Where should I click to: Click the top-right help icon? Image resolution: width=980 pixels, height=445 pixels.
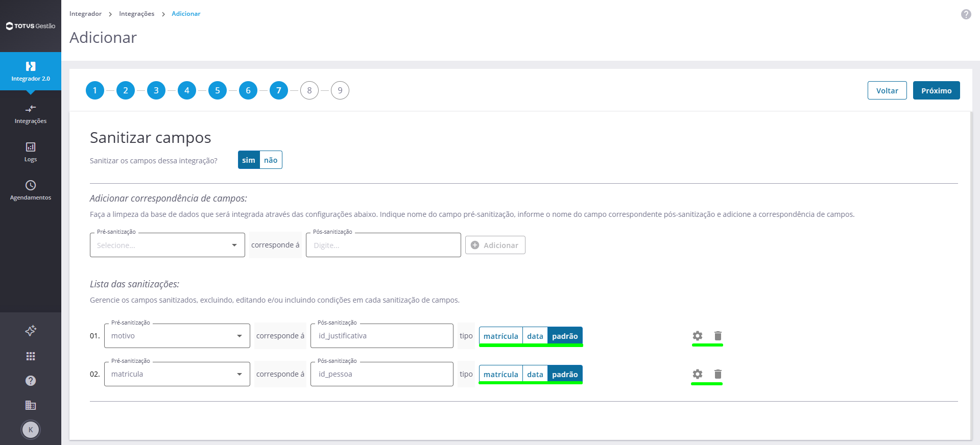[x=966, y=14]
